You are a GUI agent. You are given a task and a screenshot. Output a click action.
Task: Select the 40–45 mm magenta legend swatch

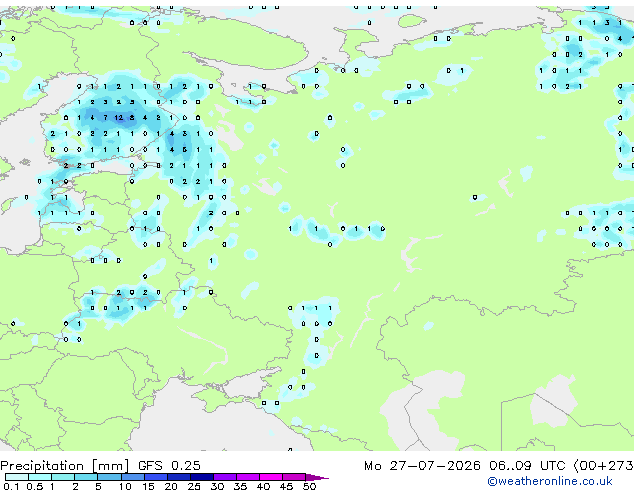click(x=271, y=477)
